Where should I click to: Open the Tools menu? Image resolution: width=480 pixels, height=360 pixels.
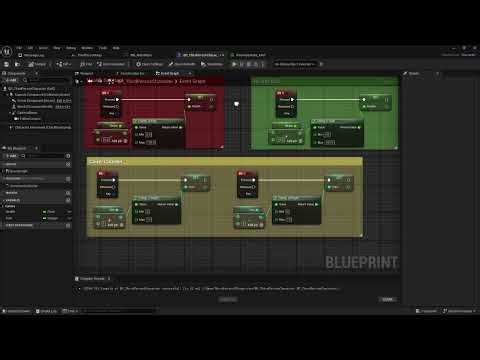(x=103, y=48)
